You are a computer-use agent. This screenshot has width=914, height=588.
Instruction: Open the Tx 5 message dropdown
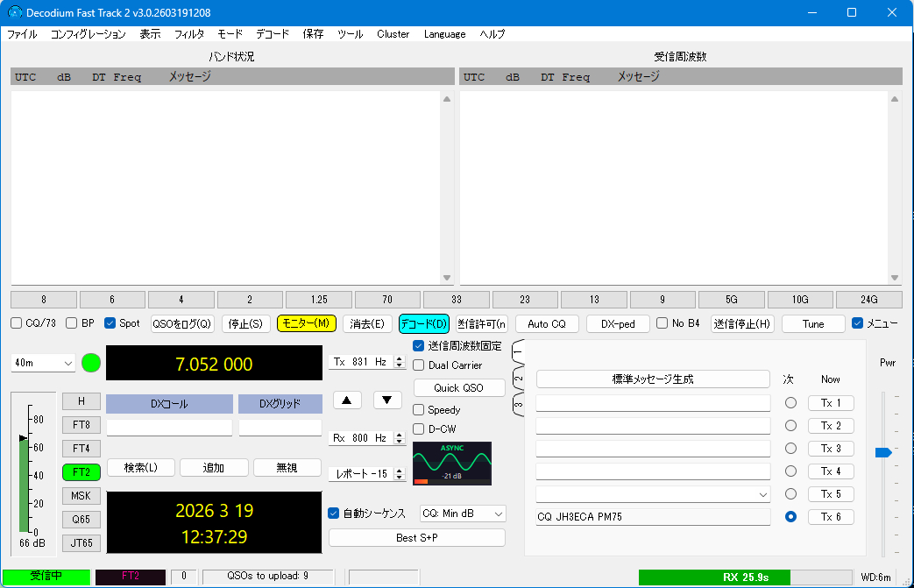click(x=761, y=494)
